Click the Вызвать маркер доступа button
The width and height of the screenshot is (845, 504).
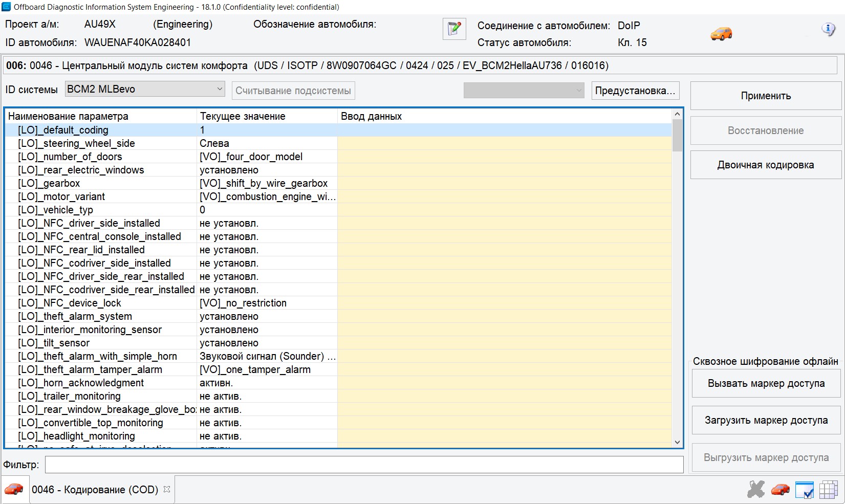pyautogui.click(x=766, y=383)
